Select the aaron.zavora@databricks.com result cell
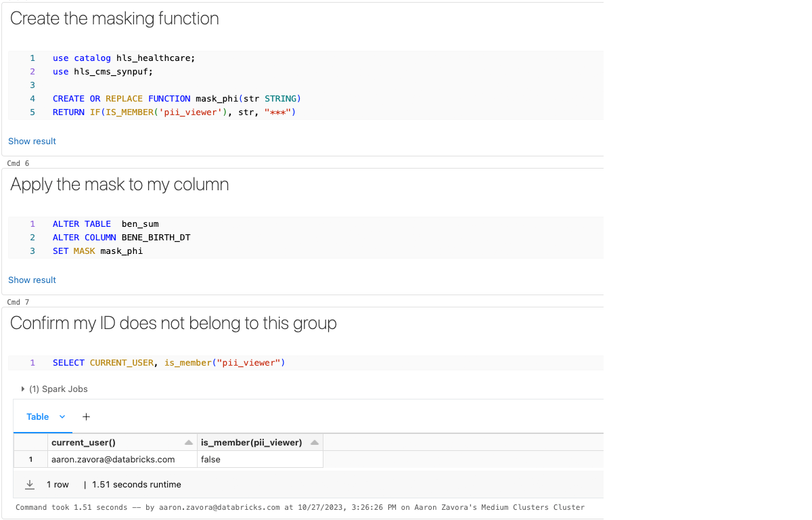 [x=113, y=460]
